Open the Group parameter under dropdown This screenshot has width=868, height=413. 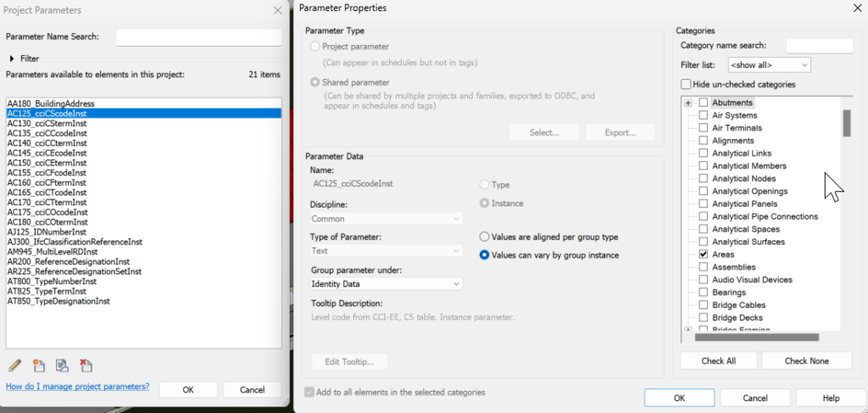coord(387,284)
